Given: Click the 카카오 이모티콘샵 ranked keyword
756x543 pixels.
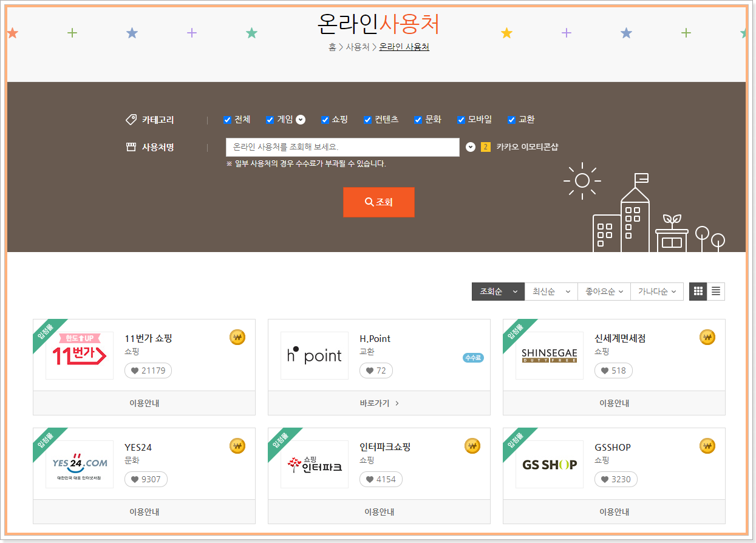Looking at the screenshot, I should 527,147.
